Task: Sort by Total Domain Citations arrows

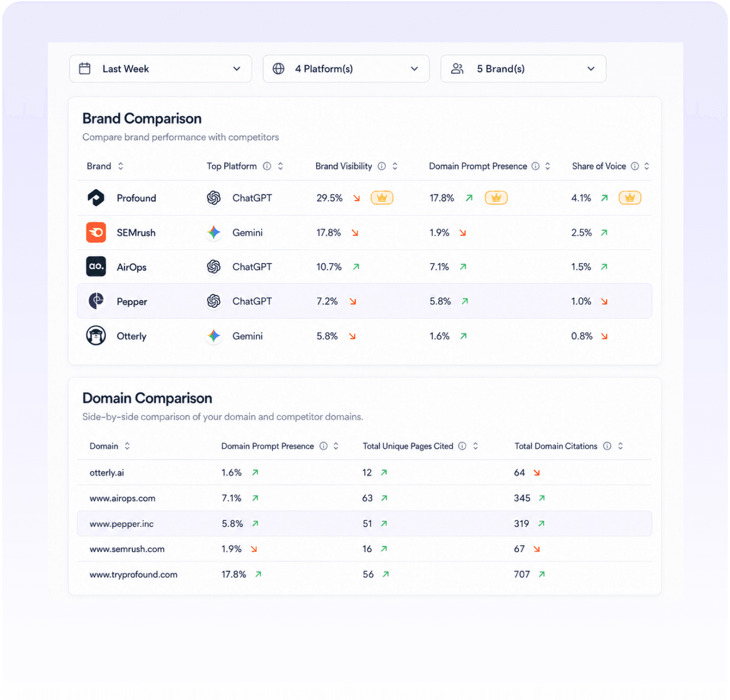Action: pyautogui.click(x=620, y=446)
